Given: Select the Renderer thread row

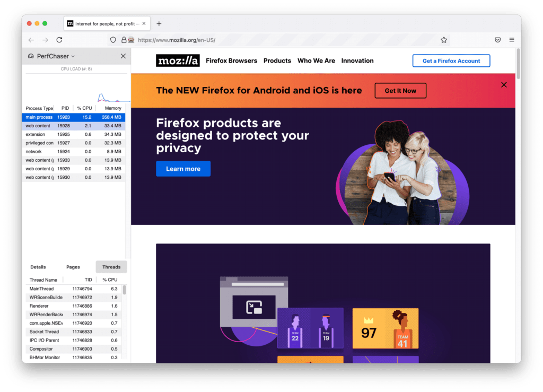Looking at the screenshot, I should (x=73, y=306).
